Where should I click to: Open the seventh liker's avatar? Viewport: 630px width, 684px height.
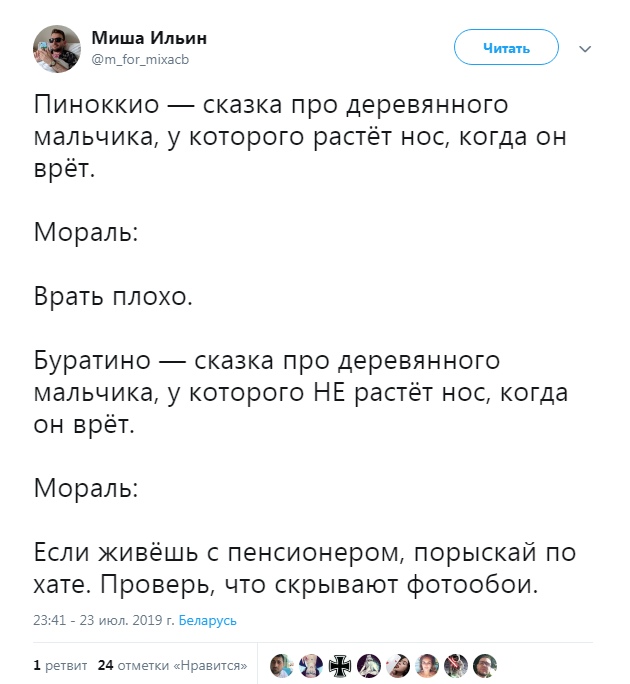coord(456,665)
